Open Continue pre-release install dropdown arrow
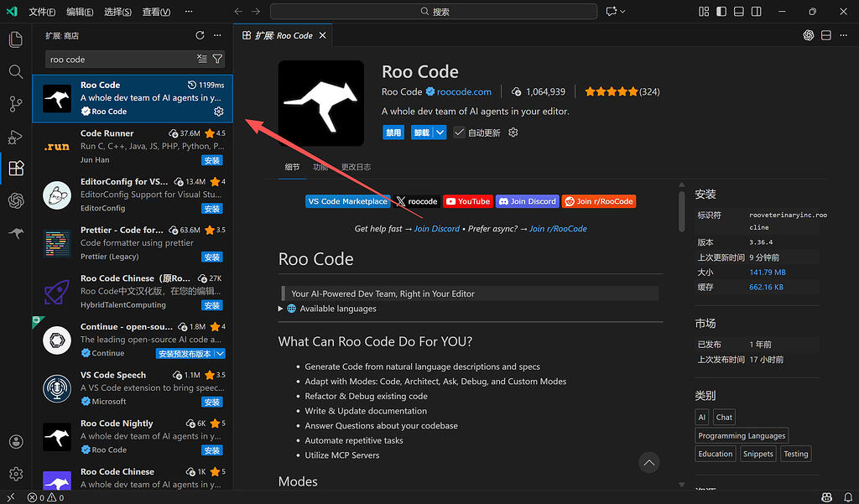Viewport: 859px width, 504px height. [x=220, y=354]
